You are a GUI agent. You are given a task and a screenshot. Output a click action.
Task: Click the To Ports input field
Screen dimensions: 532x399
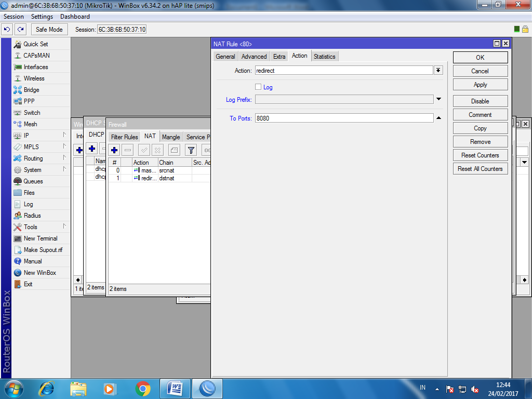344,118
